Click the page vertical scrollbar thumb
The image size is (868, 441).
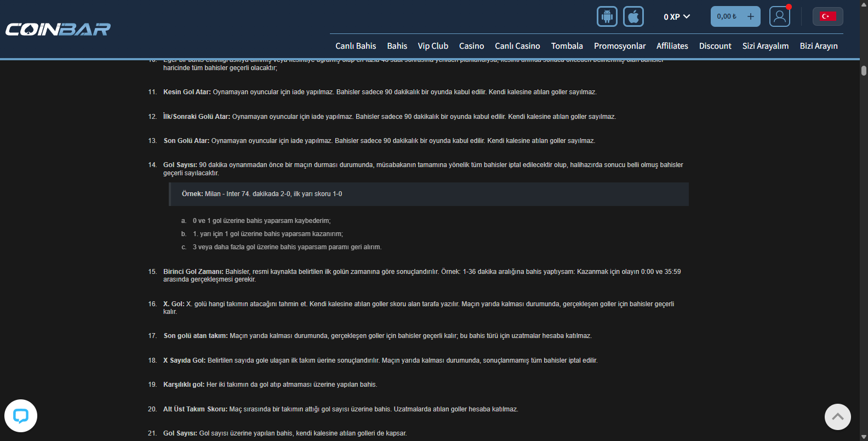click(x=864, y=71)
